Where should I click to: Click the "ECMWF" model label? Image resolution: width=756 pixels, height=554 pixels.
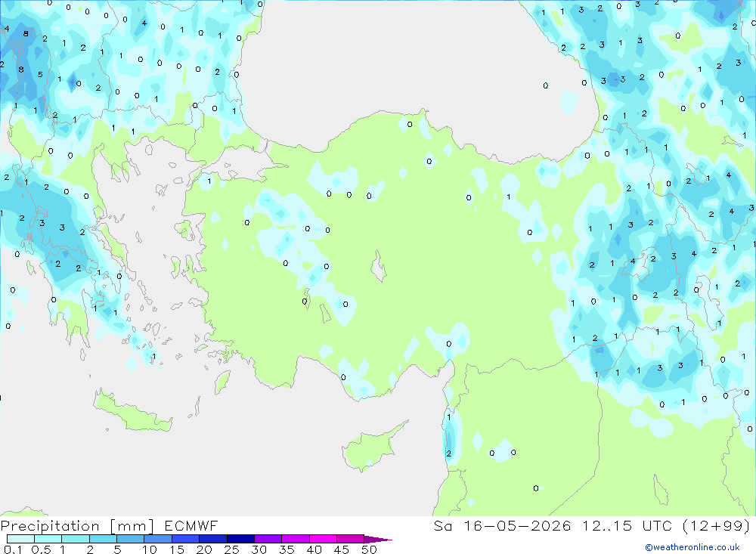[191, 525]
